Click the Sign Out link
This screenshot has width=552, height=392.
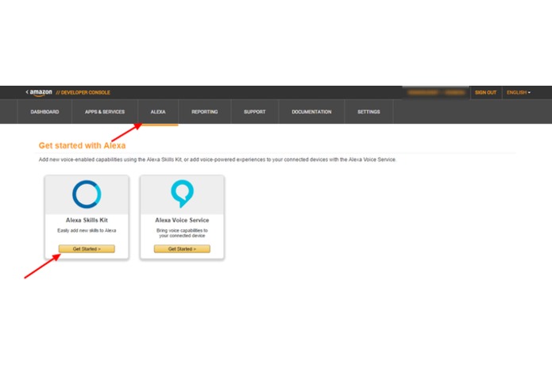pos(485,93)
